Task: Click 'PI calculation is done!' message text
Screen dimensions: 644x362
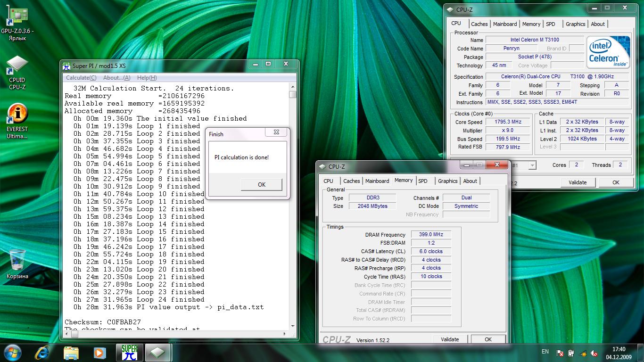Action: [x=241, y=157]
